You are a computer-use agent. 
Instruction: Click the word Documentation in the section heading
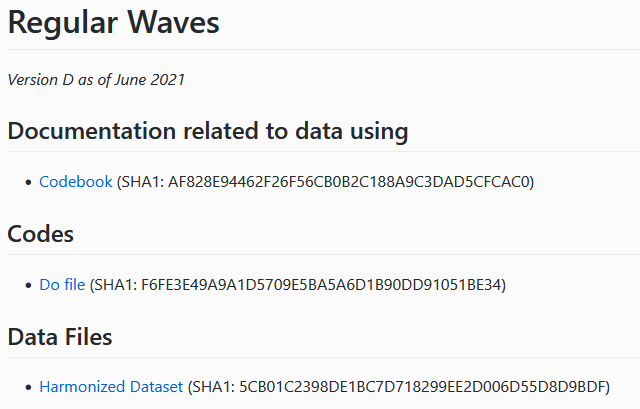(92, 131)
